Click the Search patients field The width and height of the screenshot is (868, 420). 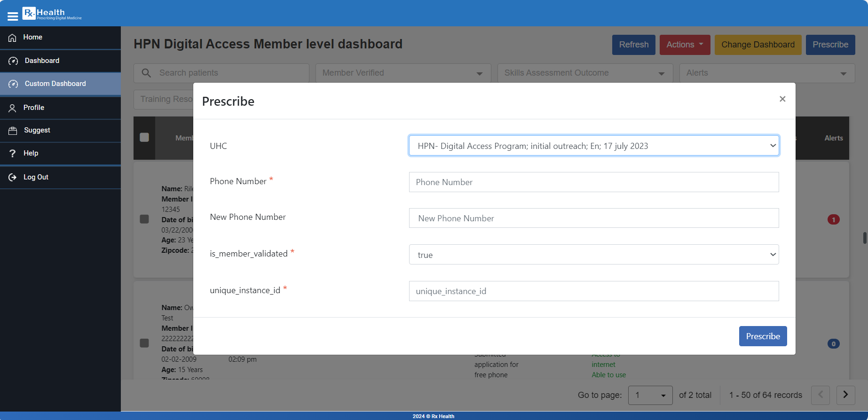221,73
